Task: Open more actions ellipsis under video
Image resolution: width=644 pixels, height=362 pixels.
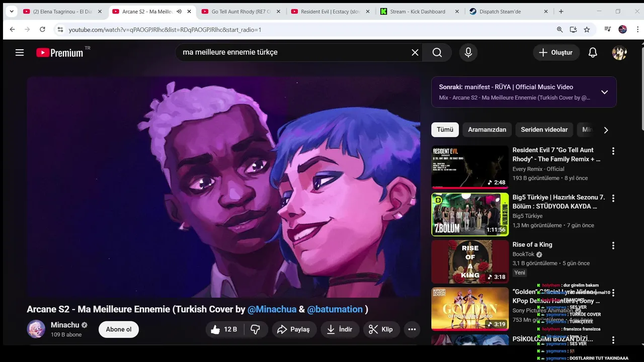Action: tap(412, 329)
